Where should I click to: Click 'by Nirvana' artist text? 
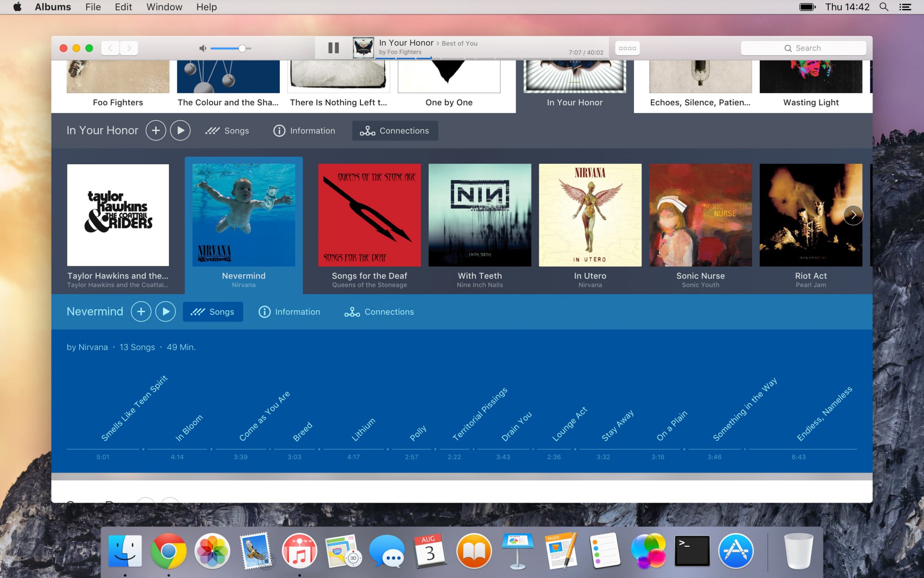point(87,347)
